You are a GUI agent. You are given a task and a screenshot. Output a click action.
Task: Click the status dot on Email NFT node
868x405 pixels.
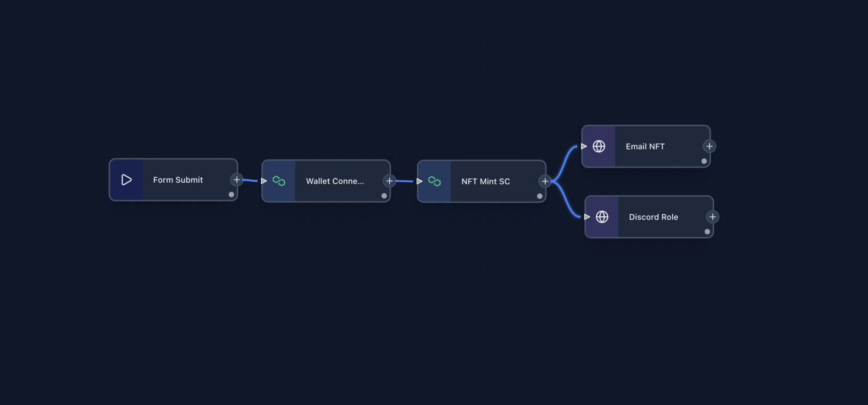(704, 161)
